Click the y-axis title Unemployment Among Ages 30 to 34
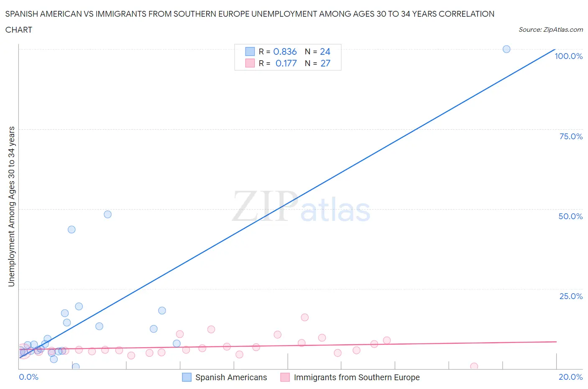 (11, 206)
